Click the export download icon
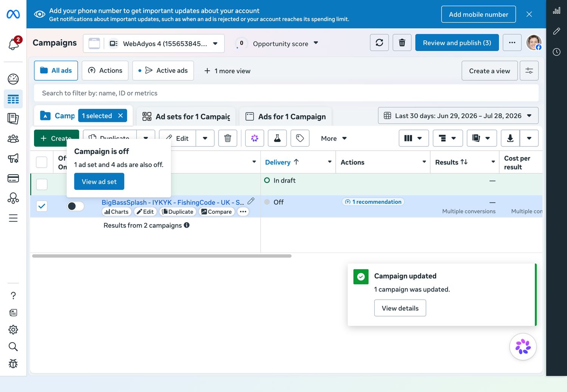The height and width of the screenshot is (392, 567). [510, 138]
